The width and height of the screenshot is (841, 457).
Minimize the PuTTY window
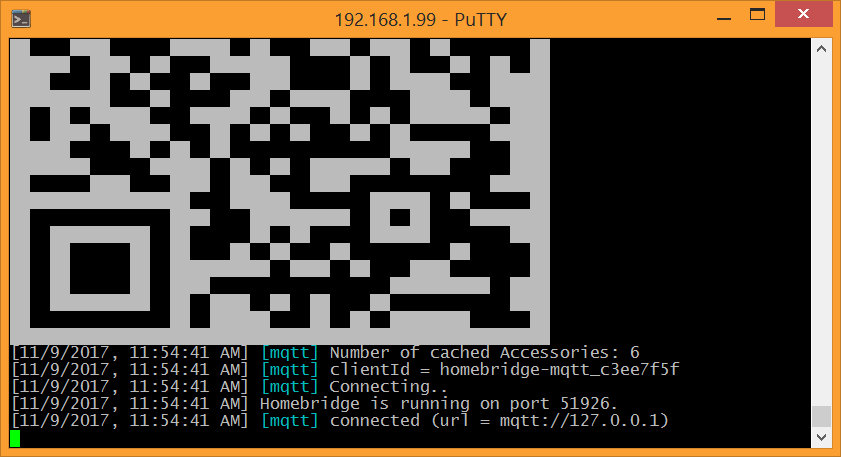(x=724, y=18)
